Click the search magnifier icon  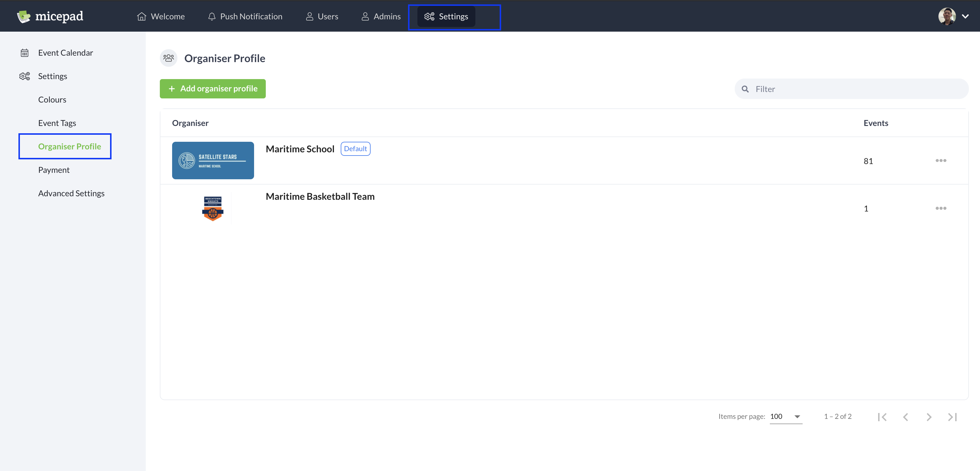[x=745, y=89]
